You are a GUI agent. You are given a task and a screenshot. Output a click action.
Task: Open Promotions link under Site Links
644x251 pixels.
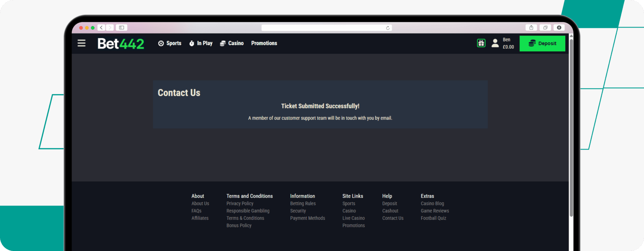point(353,226)
